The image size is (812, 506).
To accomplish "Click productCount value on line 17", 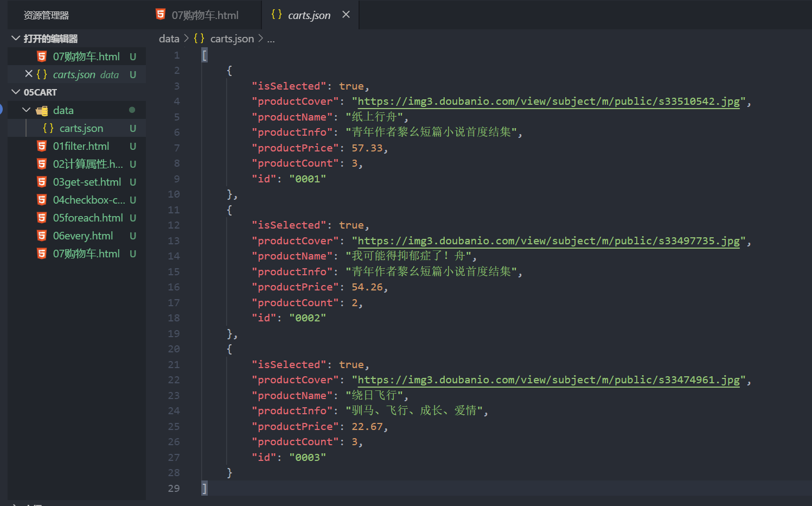I will click(x=354, y=303).
